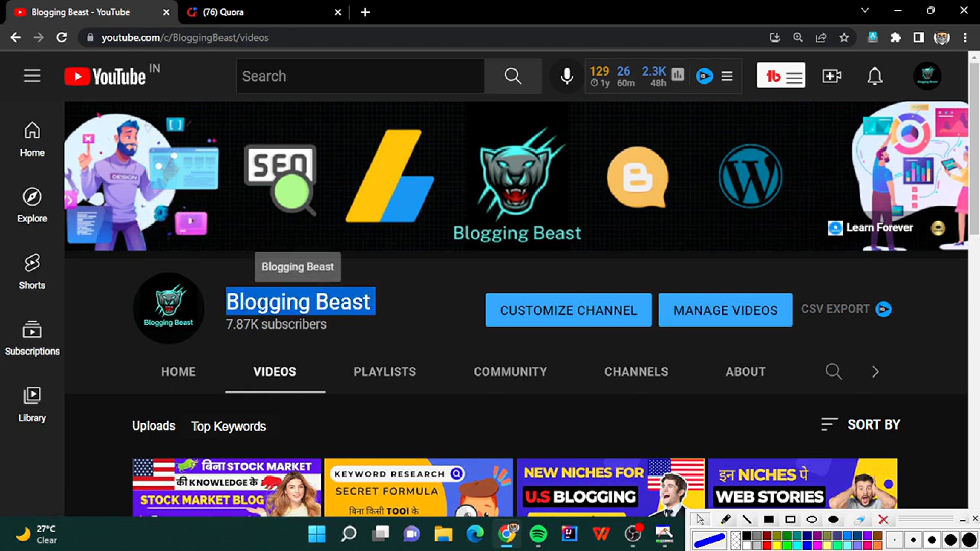Select the eraser tool
Viewport: 980px width, 551px height.
coord(860,519)
